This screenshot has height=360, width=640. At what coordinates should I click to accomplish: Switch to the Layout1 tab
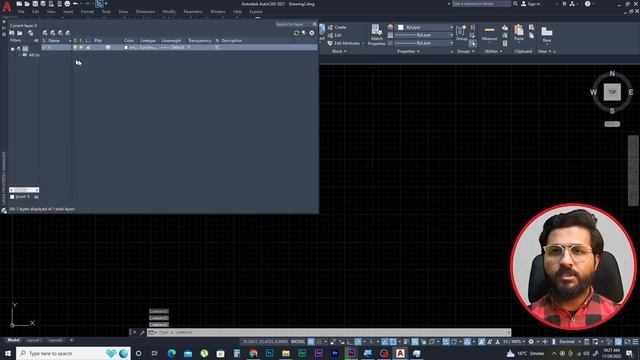[33, 340]
